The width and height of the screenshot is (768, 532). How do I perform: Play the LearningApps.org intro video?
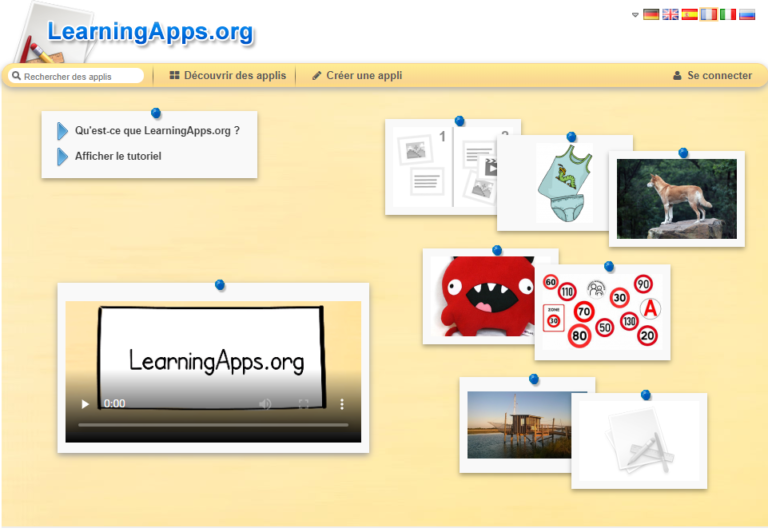(85, 404)
